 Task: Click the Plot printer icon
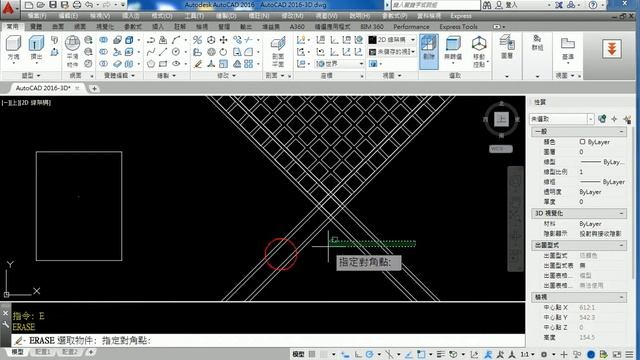click(x=77, y=5)
